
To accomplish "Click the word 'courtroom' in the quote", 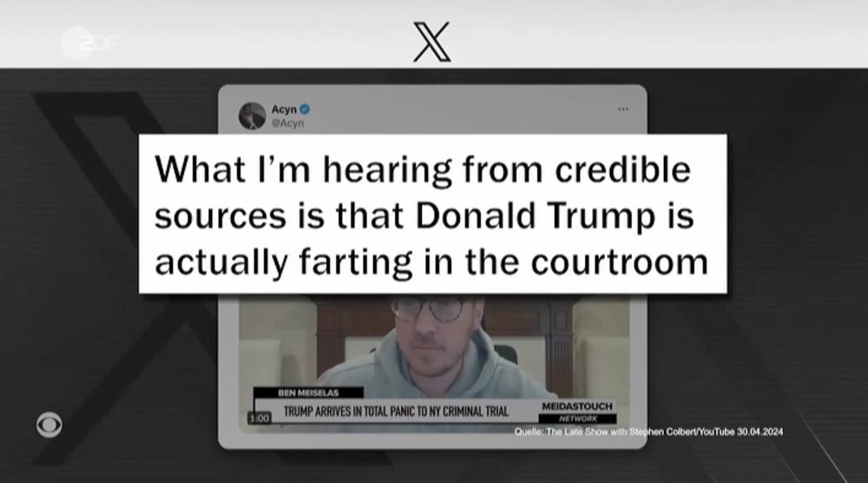I will [620, 262].
